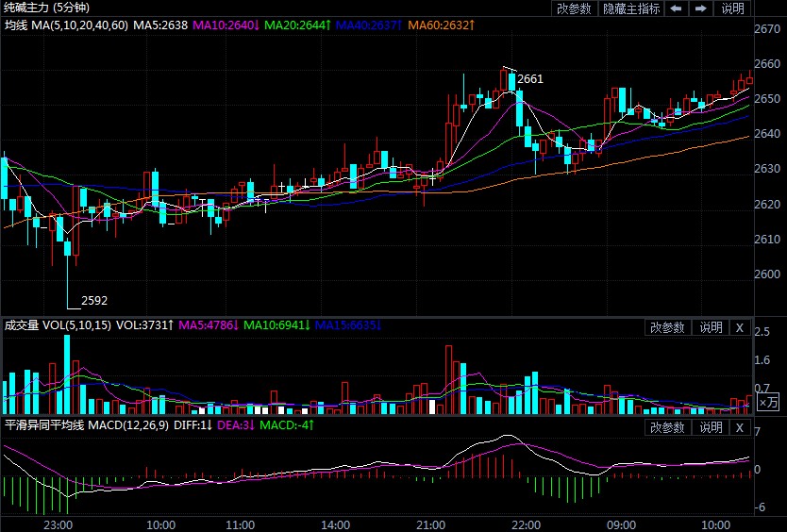Open 说明 in the volume panel
This screenshot has height=532, width=787.
(709, 327)
